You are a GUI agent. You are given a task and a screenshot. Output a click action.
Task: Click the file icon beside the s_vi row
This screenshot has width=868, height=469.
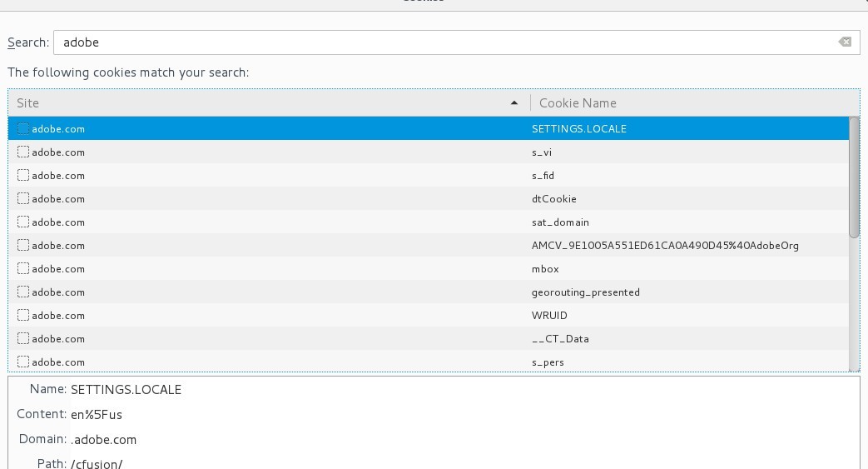[23, 152]
